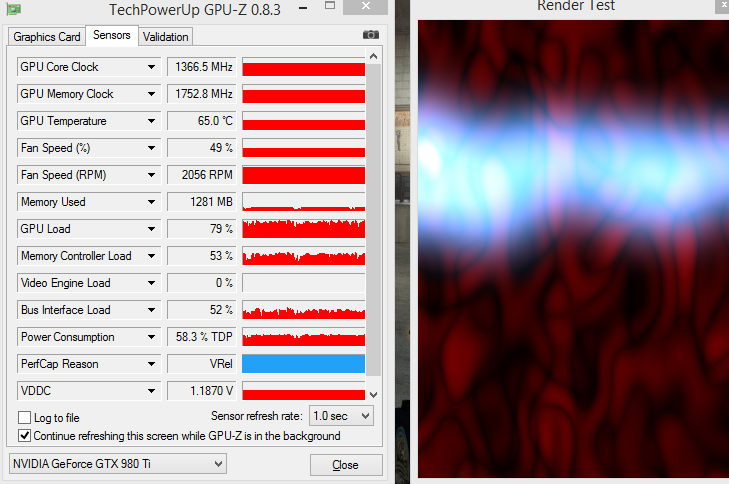Click the 1366.5 MHz core clock value
This screenshot has width=729, height=484.
click(202, 67)
